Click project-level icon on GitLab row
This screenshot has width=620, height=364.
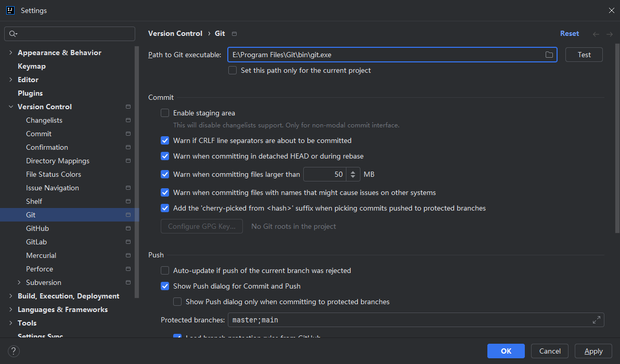[128, 242]
